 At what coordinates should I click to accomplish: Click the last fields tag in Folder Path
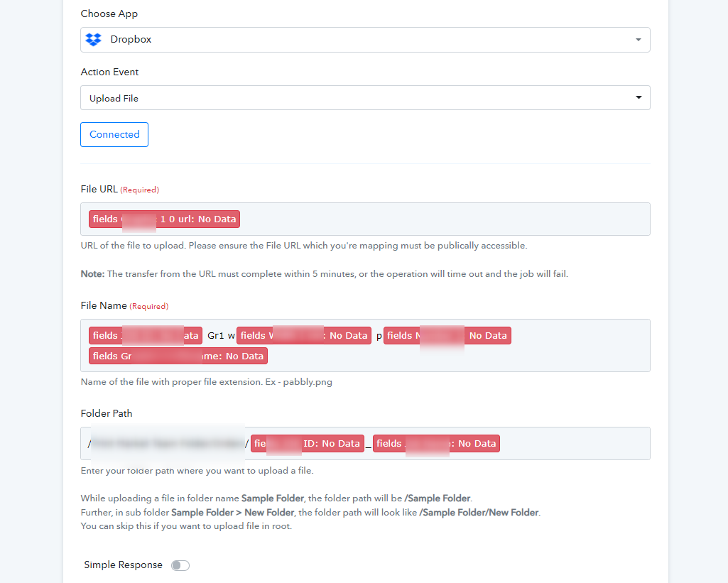[x=436, y=443]
